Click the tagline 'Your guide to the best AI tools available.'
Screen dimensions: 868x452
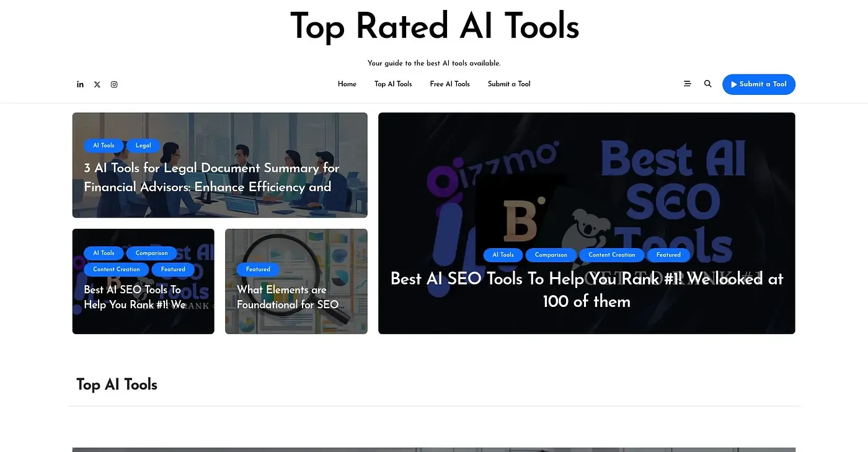point(434,63)
